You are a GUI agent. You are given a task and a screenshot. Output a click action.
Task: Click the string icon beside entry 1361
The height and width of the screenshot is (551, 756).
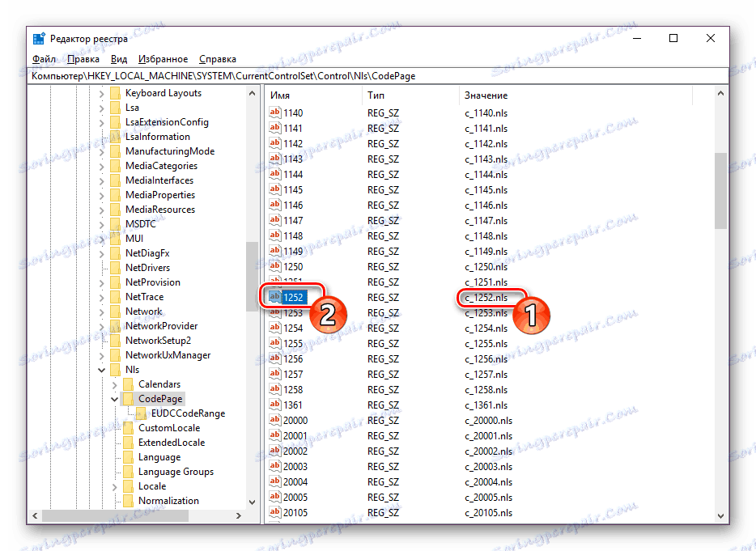click(275, 405)
